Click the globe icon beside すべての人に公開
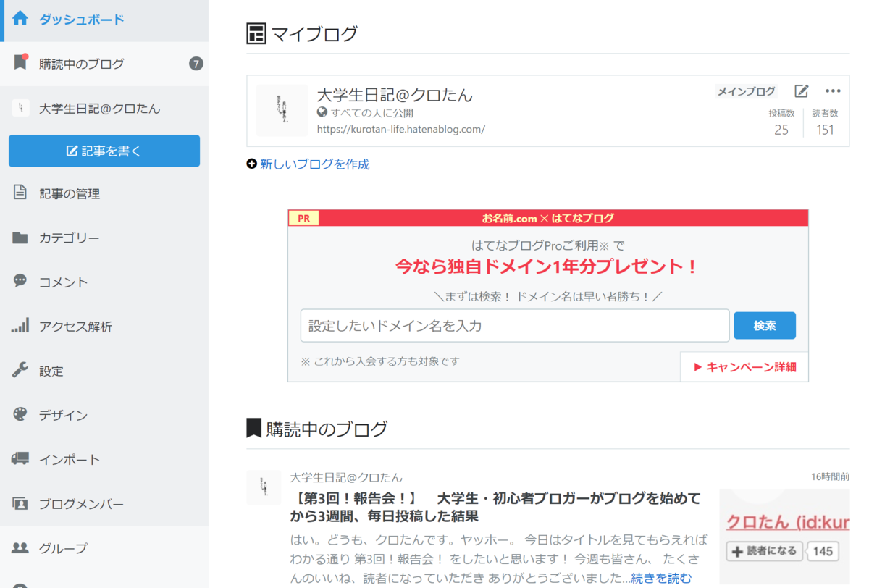Viewport: 869px width, 588px height. coord(322,112)
